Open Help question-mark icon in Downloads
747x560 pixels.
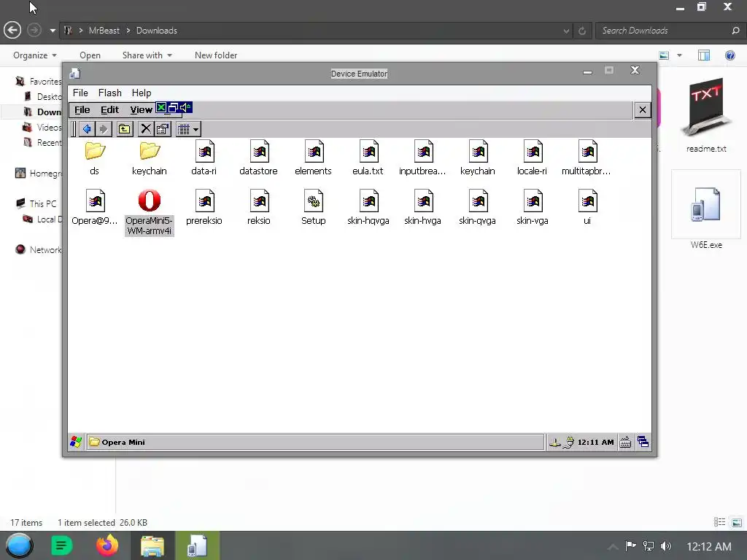(x=729, y=55)
